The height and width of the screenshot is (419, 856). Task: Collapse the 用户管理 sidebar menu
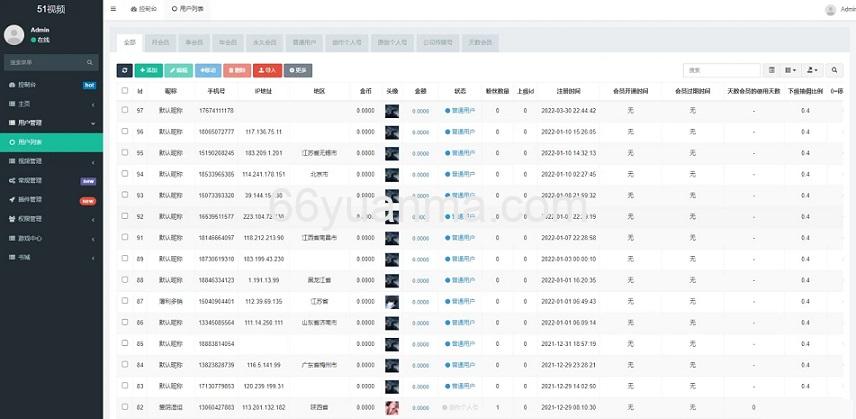(51, 123)
